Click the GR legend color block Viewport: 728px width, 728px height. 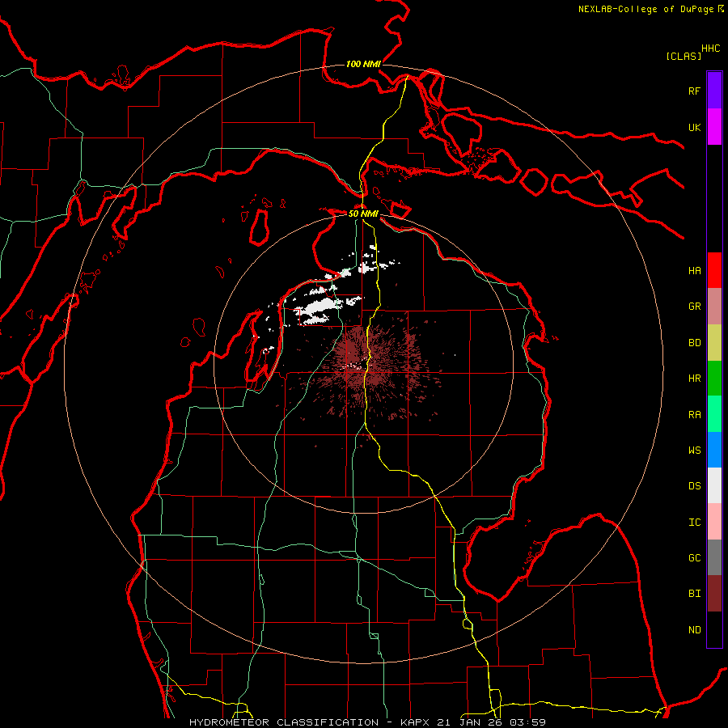point(714,307)
